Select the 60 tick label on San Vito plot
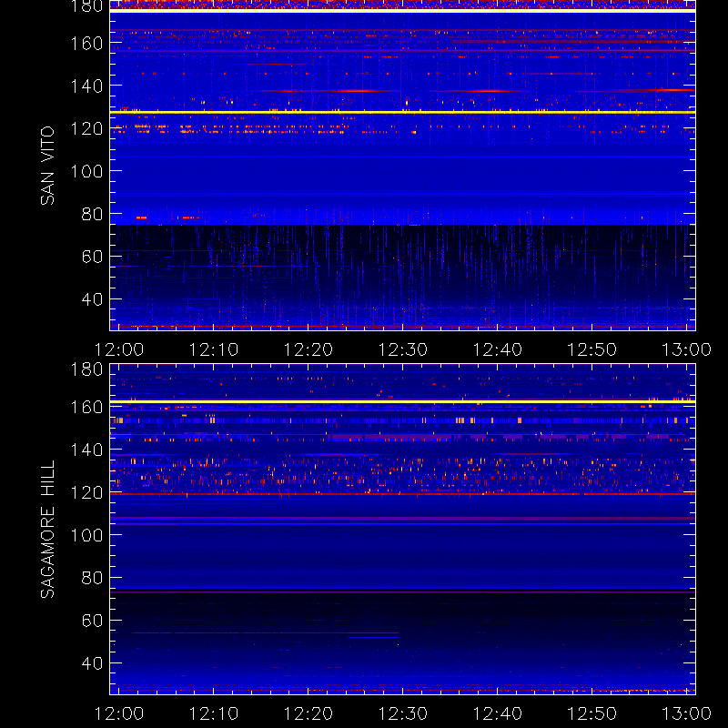Screen dimensions: 728x728 [92, 257]
